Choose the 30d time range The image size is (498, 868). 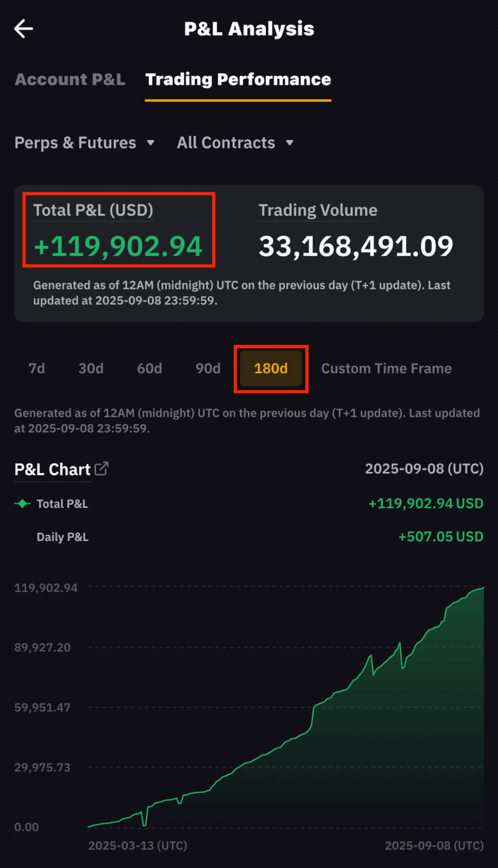(91, 369)
